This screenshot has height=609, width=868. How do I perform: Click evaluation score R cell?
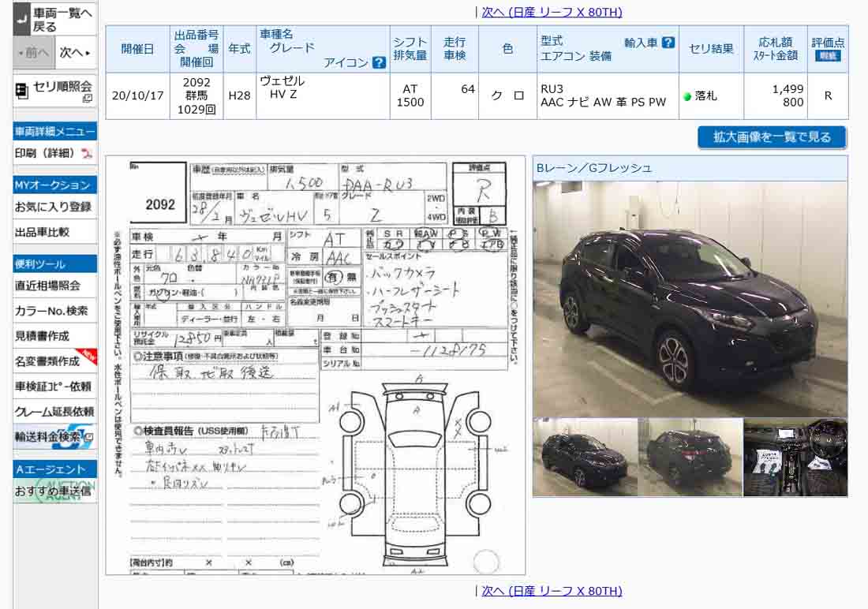(x=828, y=95)
